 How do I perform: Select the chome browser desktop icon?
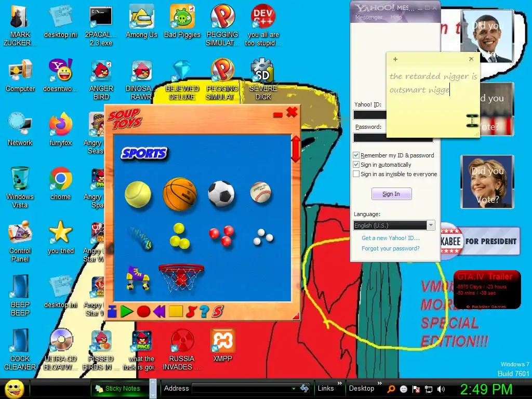coord(60,184)
